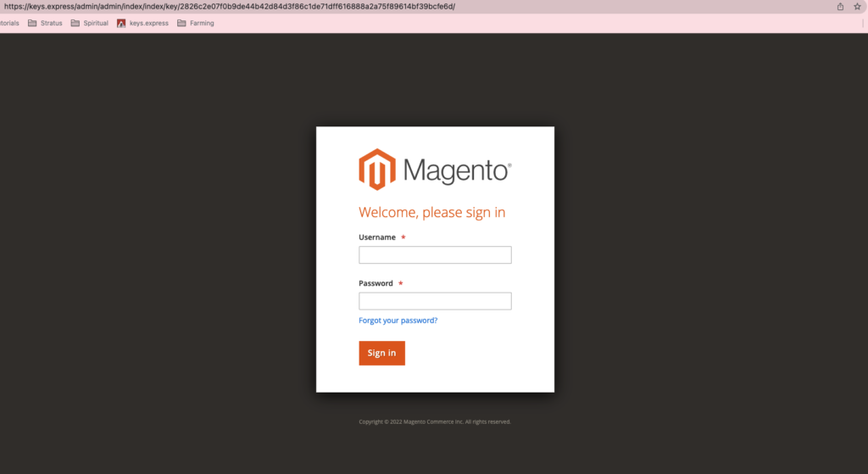Follow the Forgot your password link
This screenshot has height=474, width=868.
pos(398,321)
